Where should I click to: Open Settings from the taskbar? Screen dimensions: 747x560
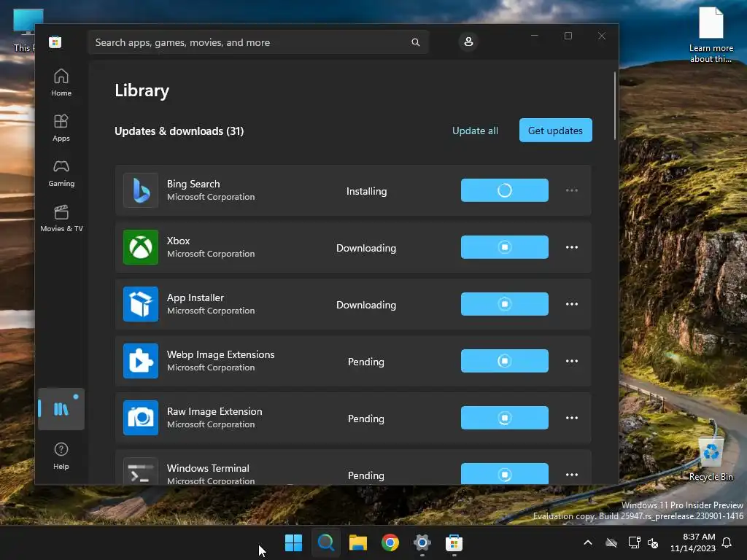coord(422,542)
